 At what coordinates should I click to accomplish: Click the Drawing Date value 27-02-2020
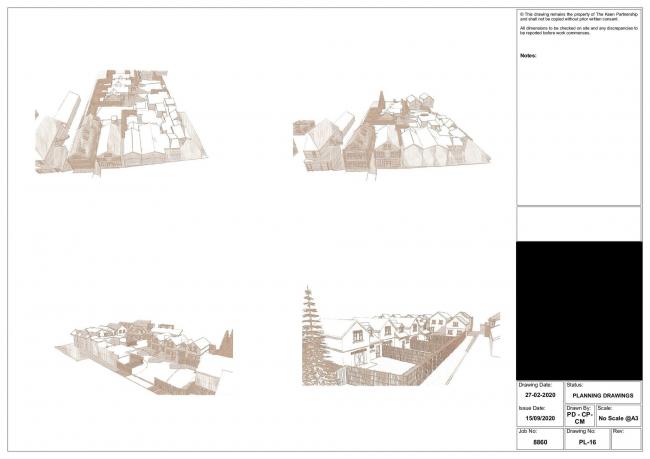pos(540,395)
